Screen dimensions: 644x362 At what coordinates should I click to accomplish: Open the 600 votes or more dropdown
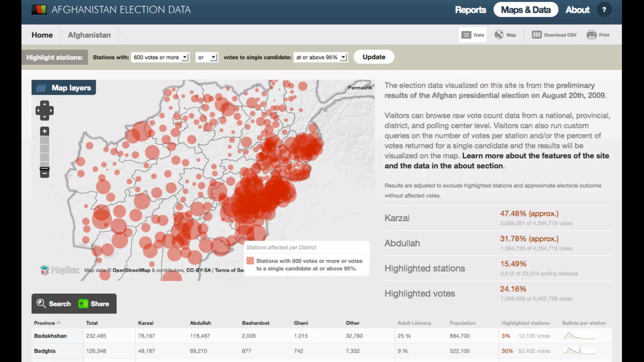pos(160,57)
